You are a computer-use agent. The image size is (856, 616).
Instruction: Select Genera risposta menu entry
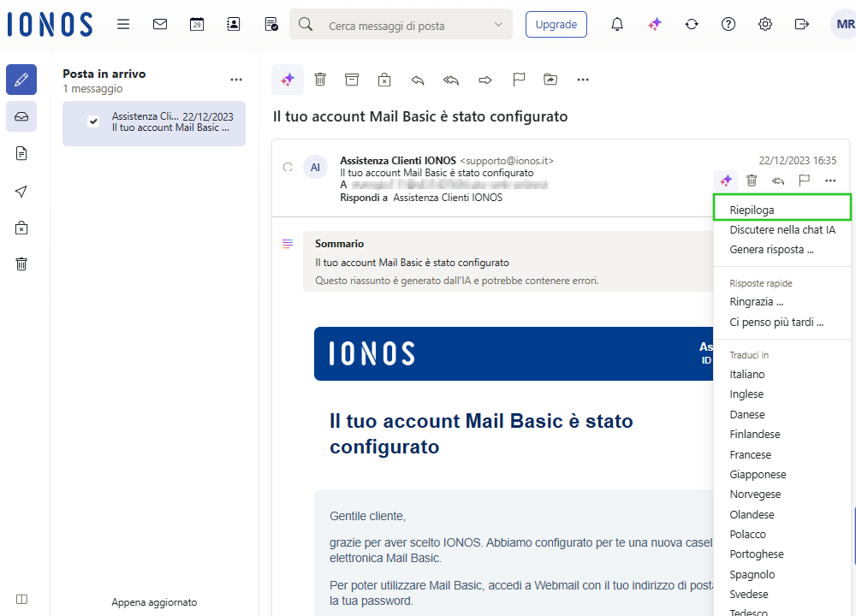pyautogui.click(x=771, y=250)
